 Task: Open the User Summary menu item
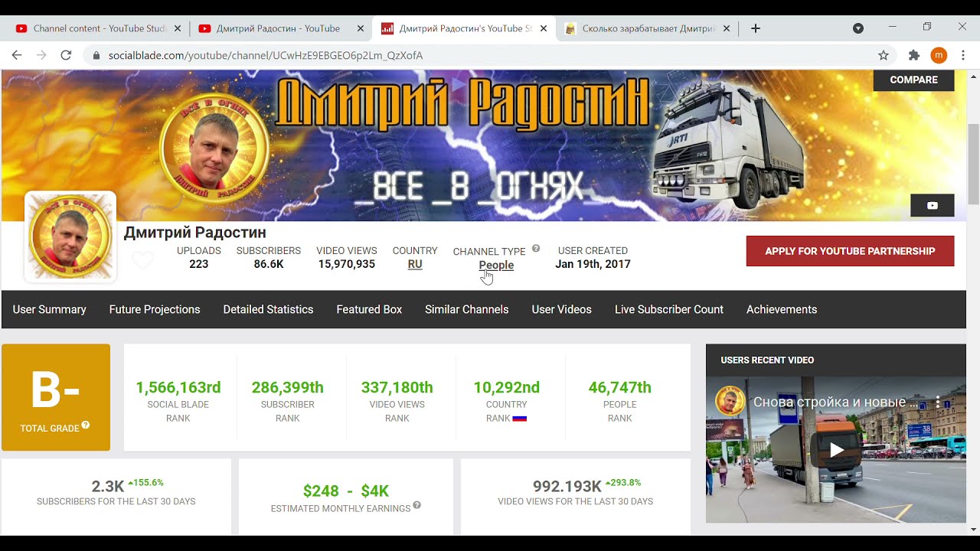[x=50, y=309]
